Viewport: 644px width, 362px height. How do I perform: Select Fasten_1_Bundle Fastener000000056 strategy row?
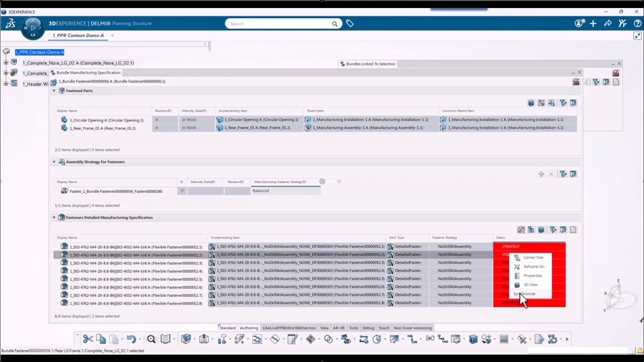[187, 191]
